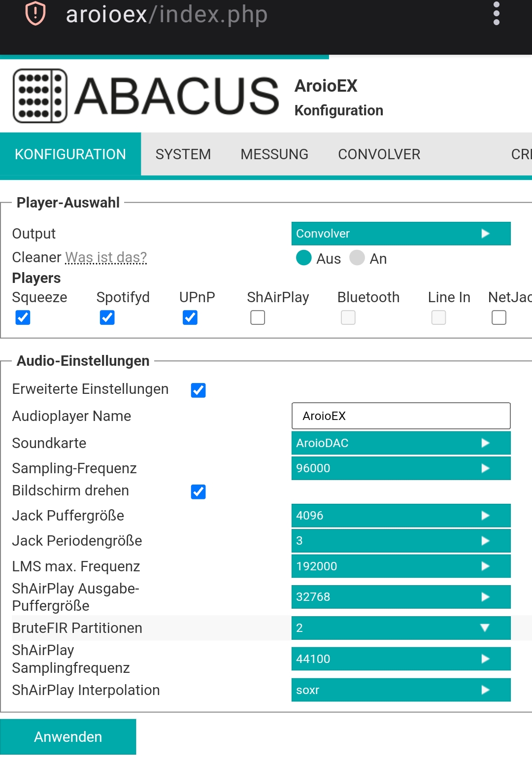Enable the NetJack player checkbox
Screen dimensions: 532x767
pos(499,317)
